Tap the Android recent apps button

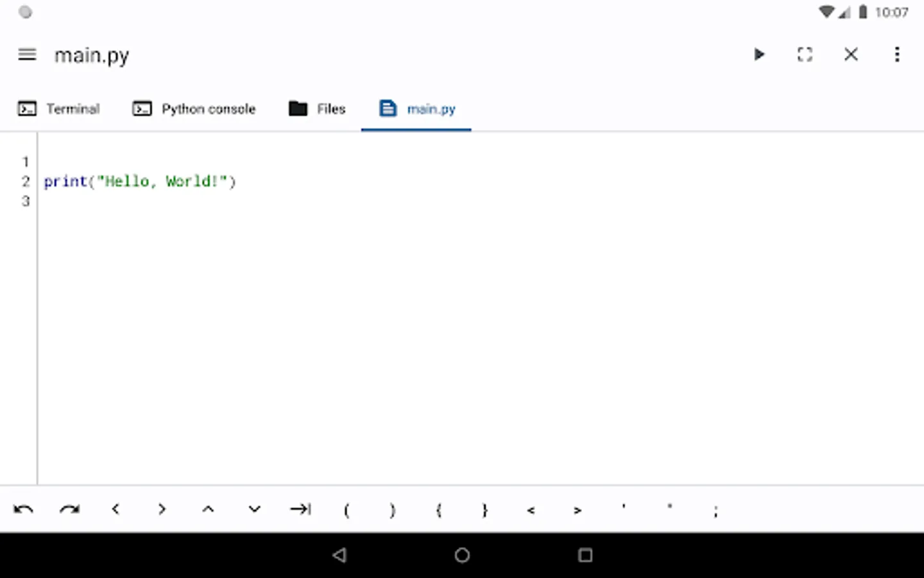coord(585,555)
